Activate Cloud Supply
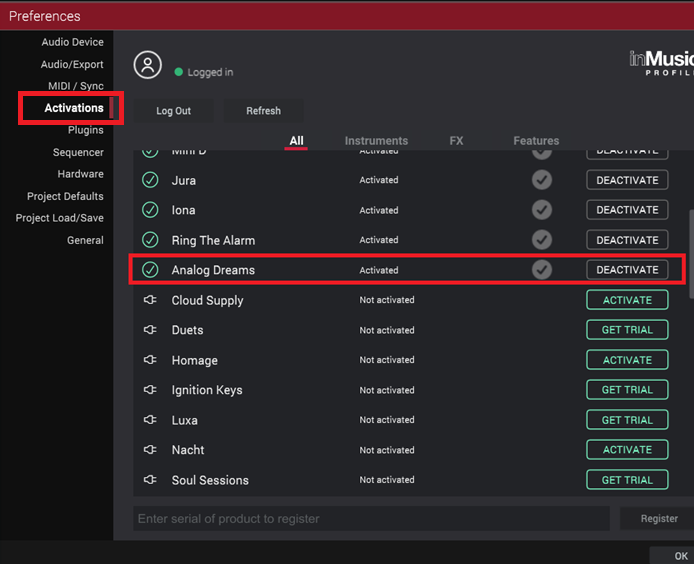694x564 pixels. 627,300
